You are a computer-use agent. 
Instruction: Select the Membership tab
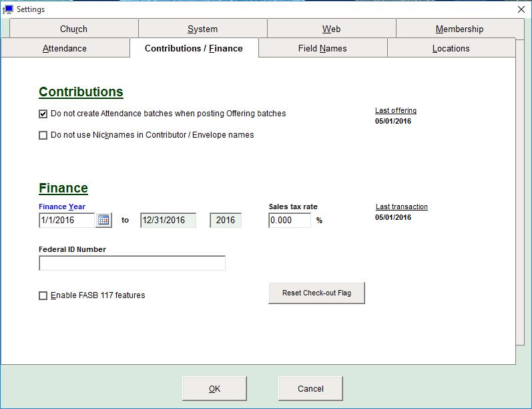click(459, 29)
